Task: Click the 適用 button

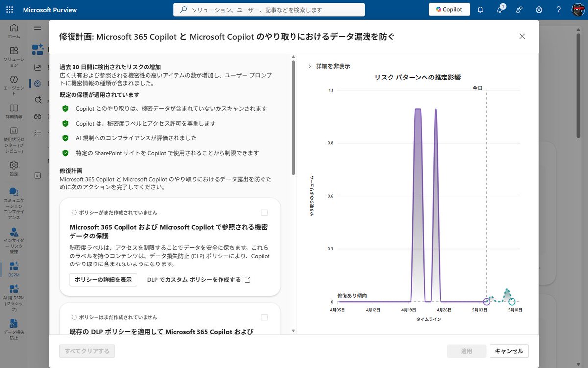Action: click(x=466, y=351)
